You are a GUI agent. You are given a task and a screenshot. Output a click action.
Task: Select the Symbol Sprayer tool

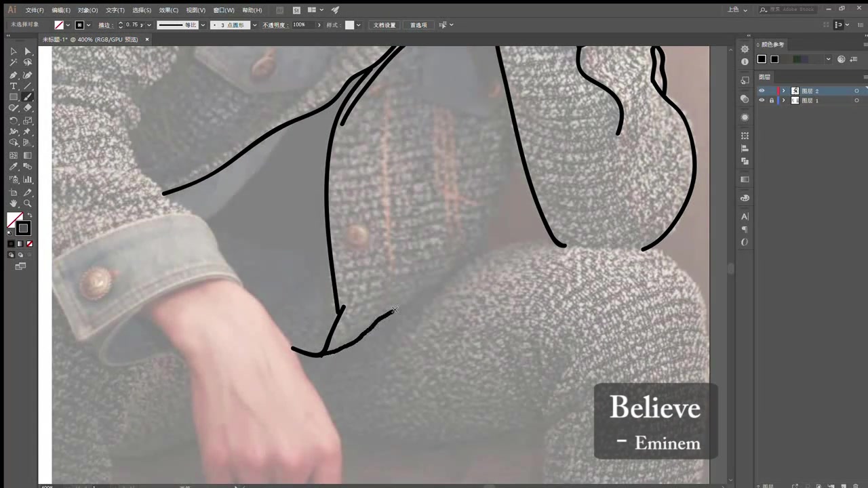click(x=13, y=180)
